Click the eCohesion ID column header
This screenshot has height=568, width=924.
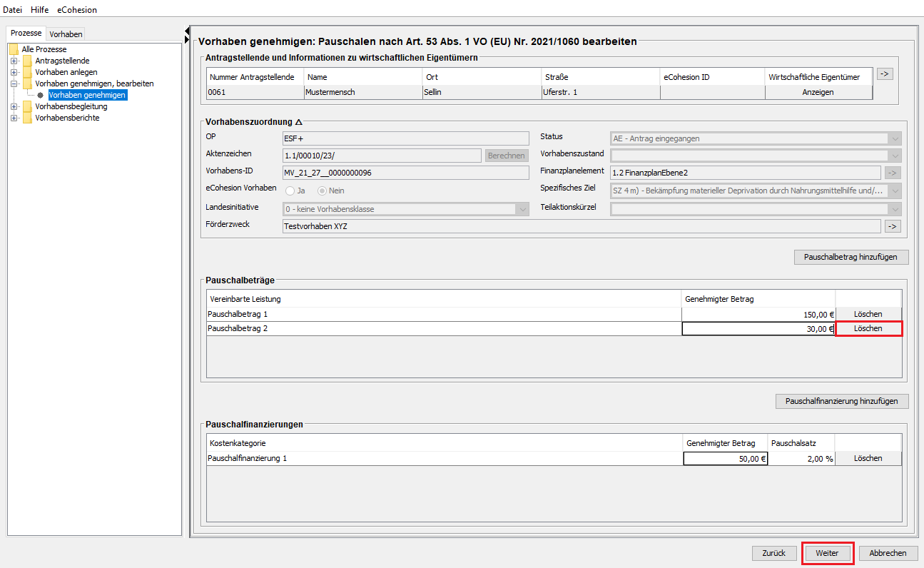(713, 76)
